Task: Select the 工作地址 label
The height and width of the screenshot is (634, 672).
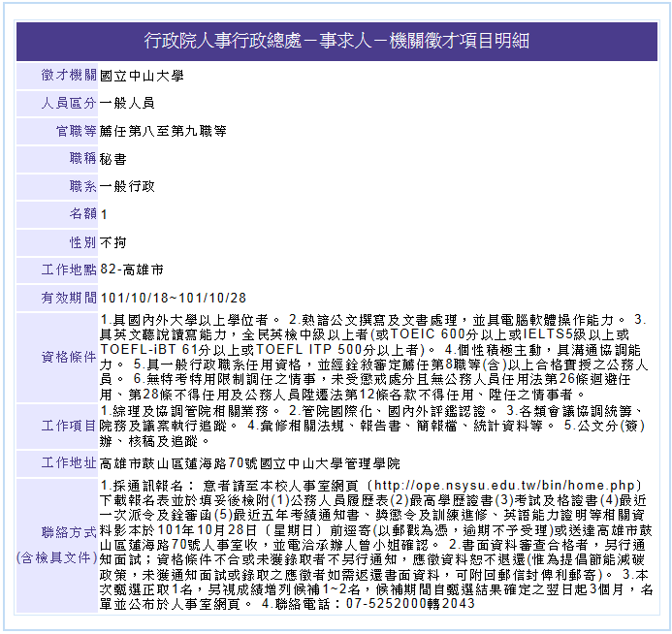Action: [x=69, y=463]
